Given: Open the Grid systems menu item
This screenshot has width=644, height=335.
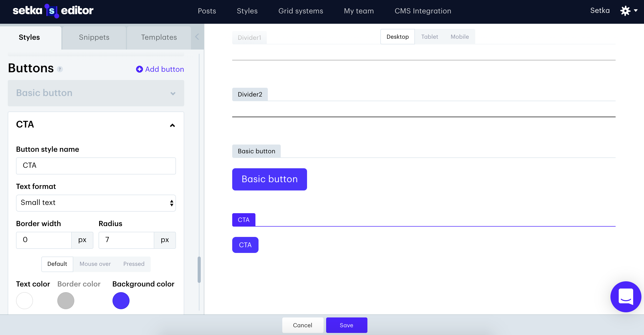Looking at the screenshot, I should 301,11.
